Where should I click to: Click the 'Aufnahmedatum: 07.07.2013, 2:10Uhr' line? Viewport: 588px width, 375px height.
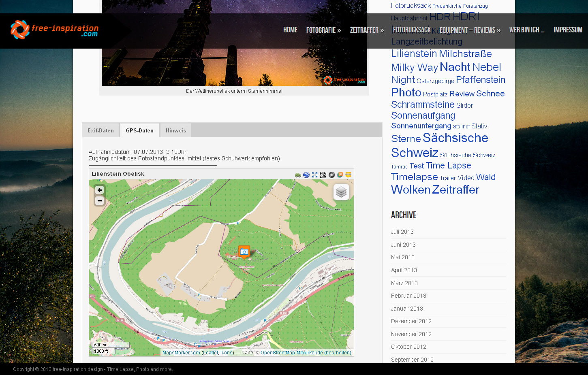pyautogui.click(x=138, y=152)
